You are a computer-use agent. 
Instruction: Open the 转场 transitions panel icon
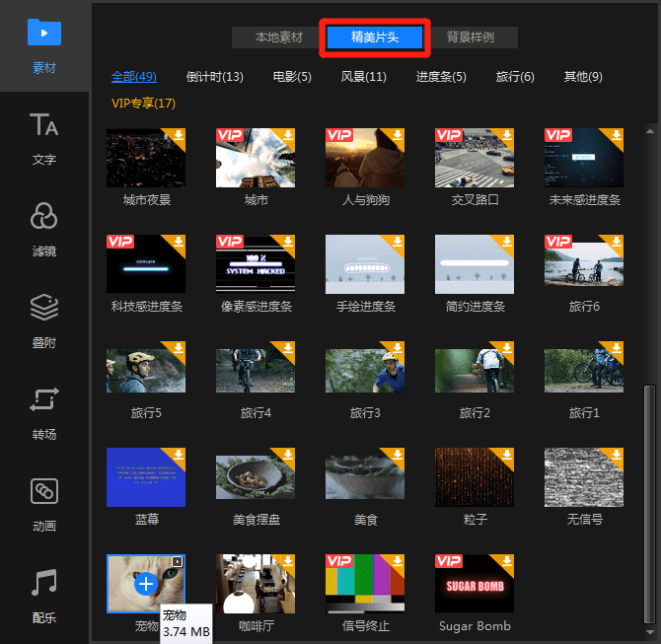click(44, 398)
